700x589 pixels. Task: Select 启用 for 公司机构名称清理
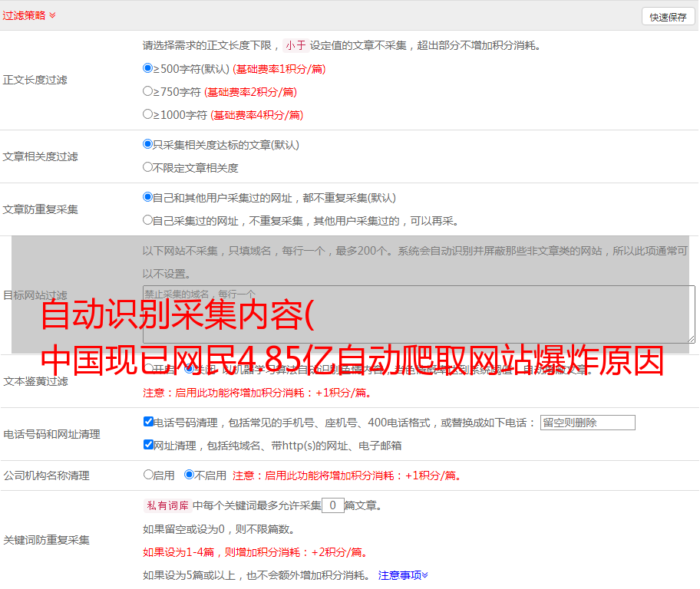[x=148, y=475]
